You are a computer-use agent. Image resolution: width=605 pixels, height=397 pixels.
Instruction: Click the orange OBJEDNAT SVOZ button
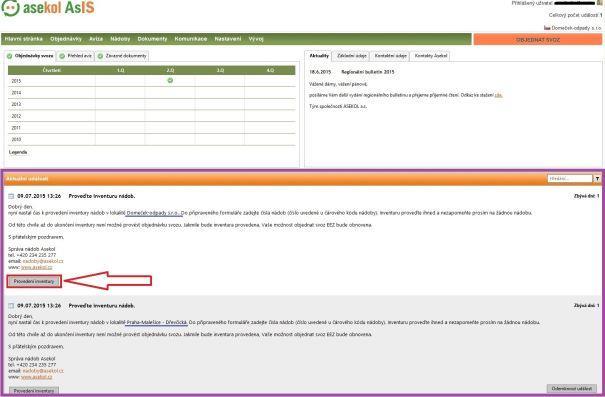537,39
